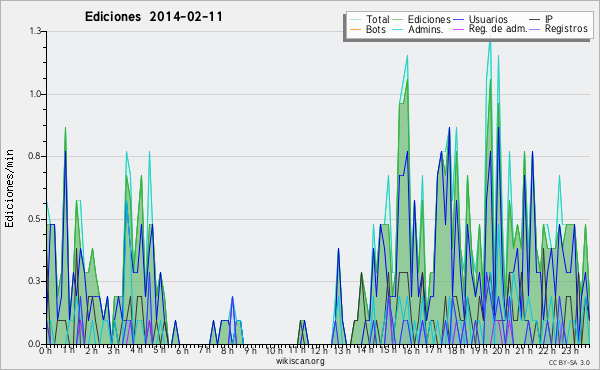The height and width of the screenshot is (370, 600).
Task: Click the 1.3 value on vertical axis
Action: click(36, 31)
